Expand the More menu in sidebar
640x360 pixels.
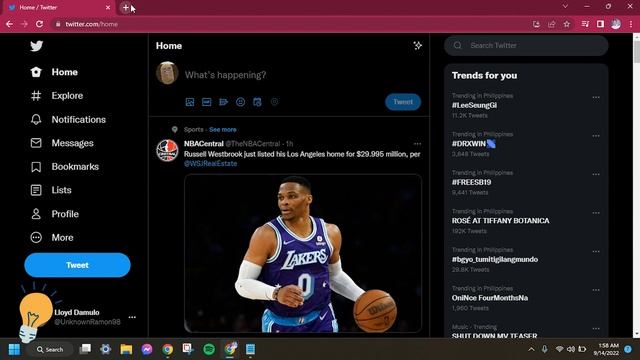52,238
